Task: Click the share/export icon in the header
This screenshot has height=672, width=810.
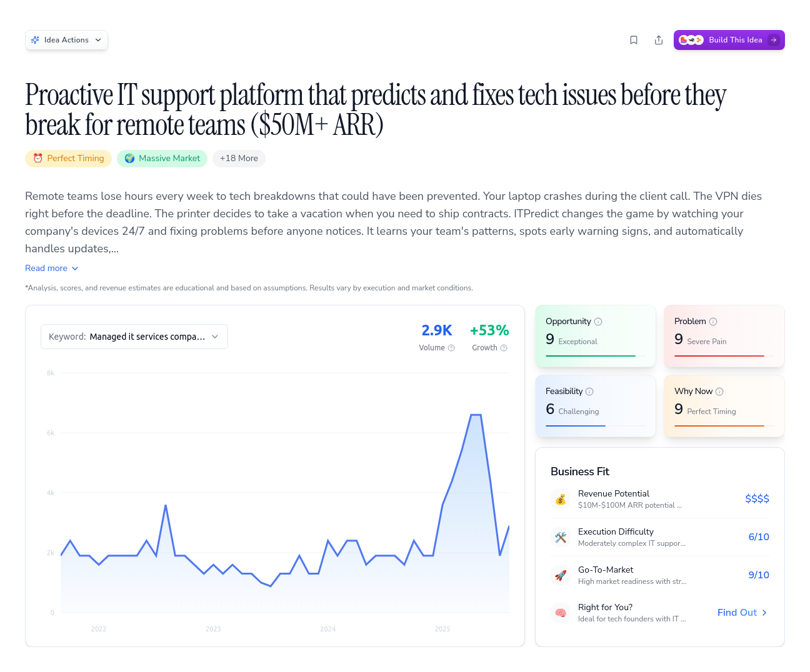Action: click(x=659, y=39)
